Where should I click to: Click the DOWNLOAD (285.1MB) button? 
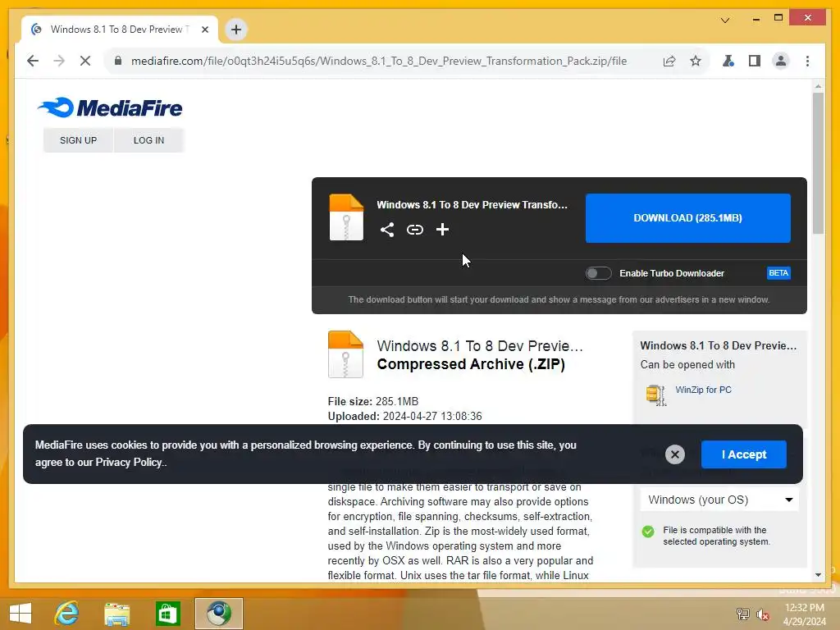pos(688,218)
